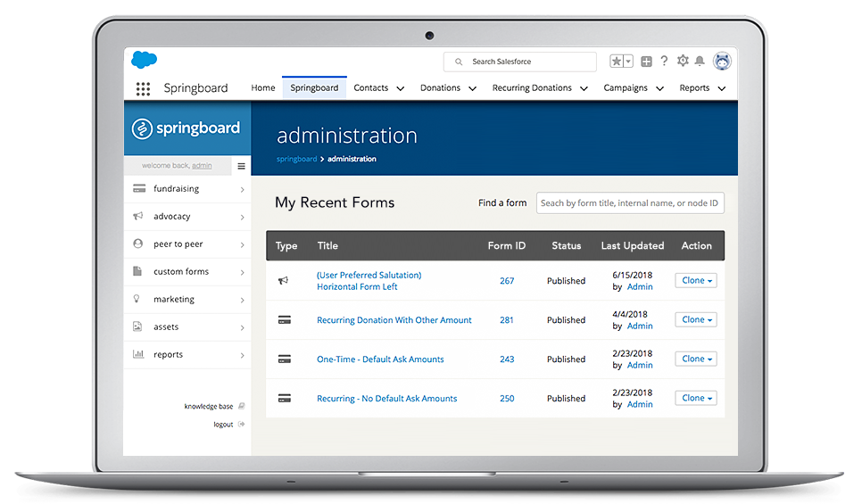The width and height of the screenshot is (862, 504).
Task: Open the setup gear icon
Action: [x=683, y=61]
